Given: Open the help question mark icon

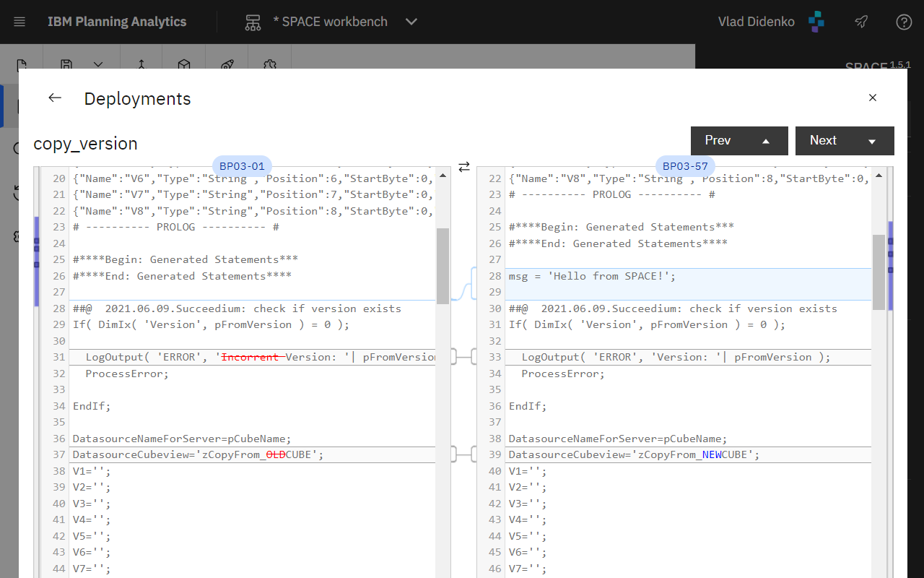Looking at the screenshot, I should click(x=904, y=22).
